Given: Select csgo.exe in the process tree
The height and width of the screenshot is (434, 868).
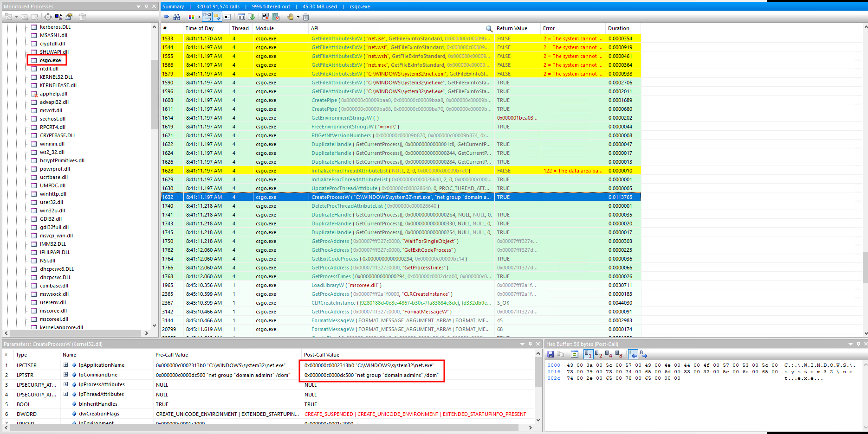Looking at the screenshot, I should pyautogui.click(x=50, y=60).
